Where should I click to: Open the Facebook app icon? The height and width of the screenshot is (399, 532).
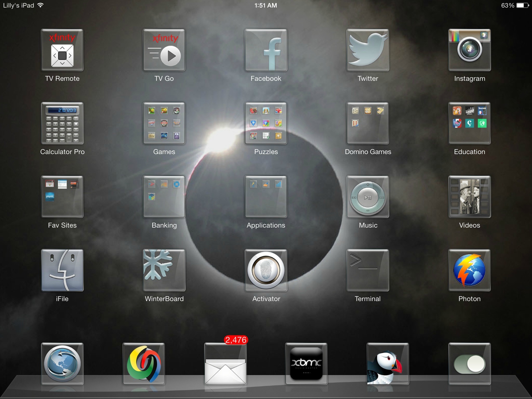(266, 50)
